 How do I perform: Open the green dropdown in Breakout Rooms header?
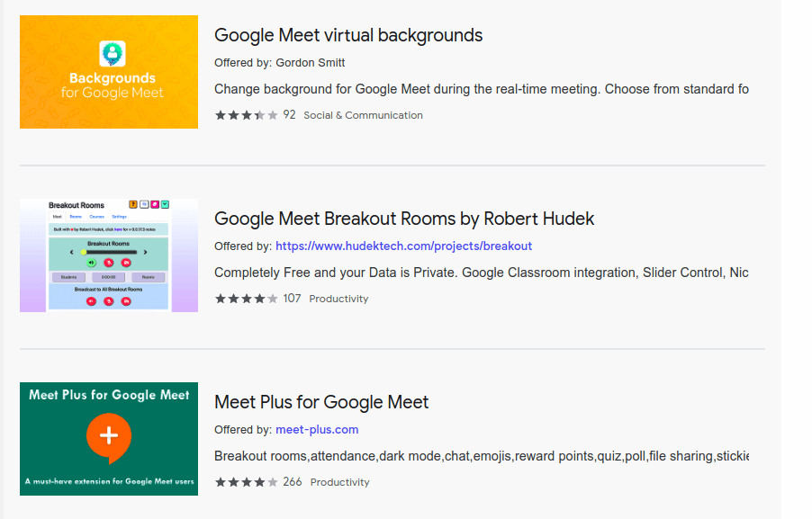(166, 204)
